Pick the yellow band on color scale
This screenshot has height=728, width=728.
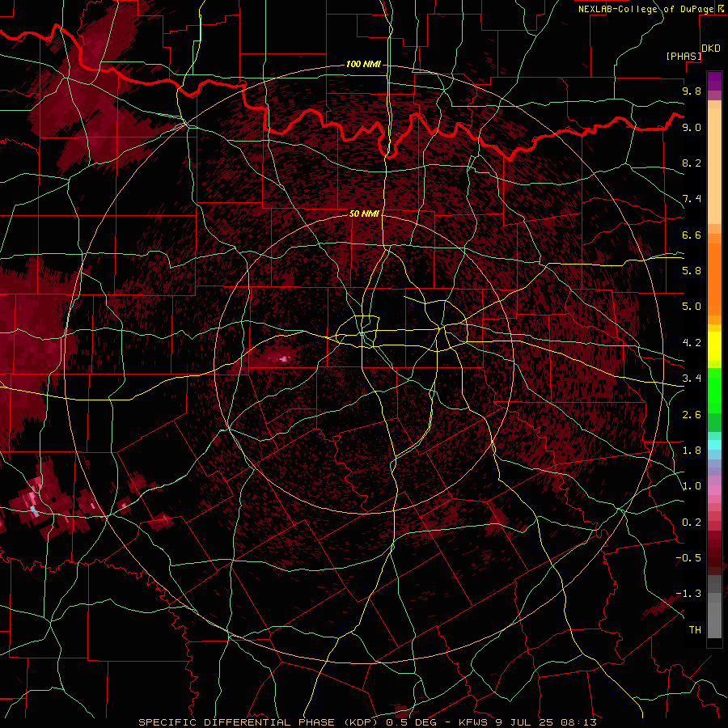tap(714, 346)
